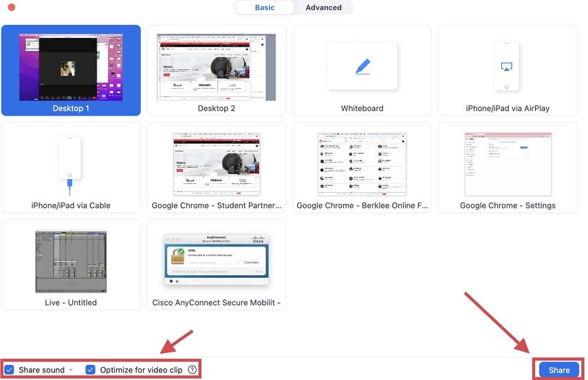Click the iPhone/iPad via AirPlay label
This screenshot has height=380, width=588.
(x=508, y=109)
